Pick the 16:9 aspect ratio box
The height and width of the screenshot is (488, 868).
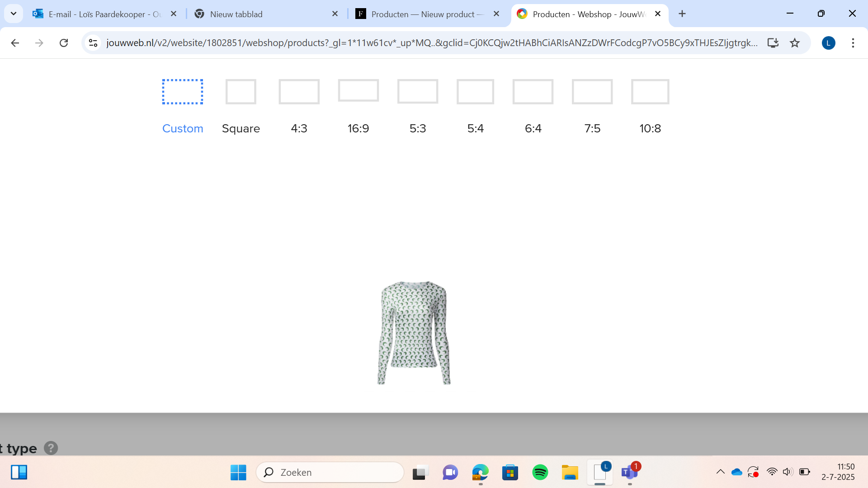coord(358,90)
